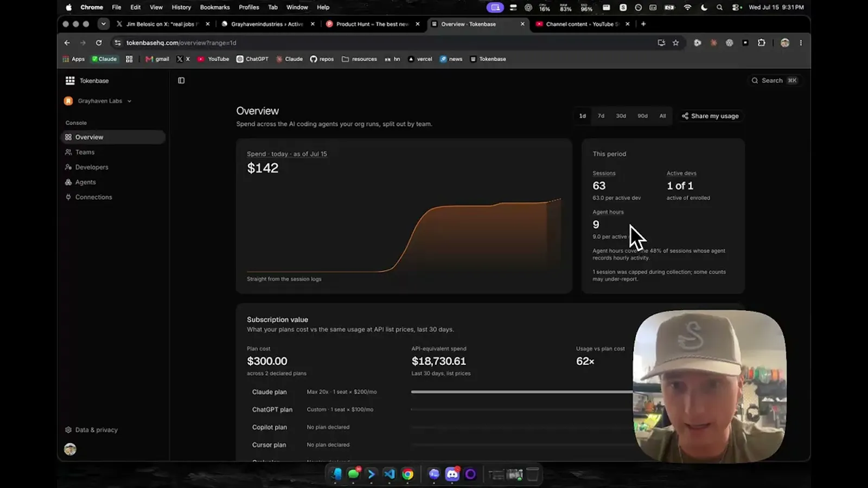Click the ChatGPT plan row label

coord(272,409)
